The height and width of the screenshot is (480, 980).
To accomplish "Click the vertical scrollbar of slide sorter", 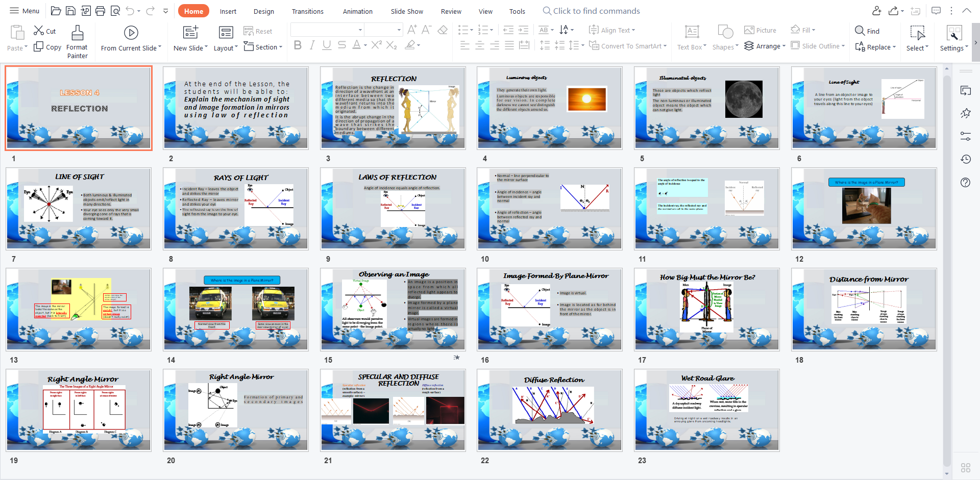I will point(947,270).
